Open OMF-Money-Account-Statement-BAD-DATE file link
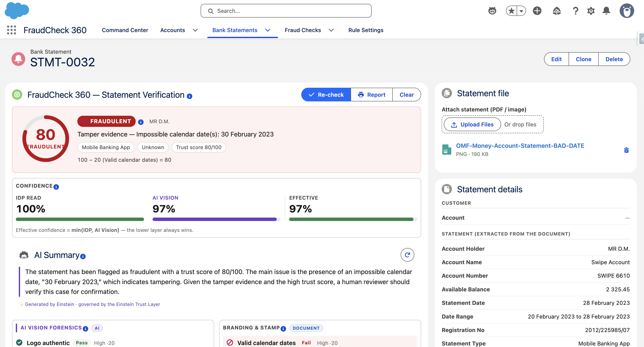Image resolution: width=644 pixels, height=347 pixels. 520,146
